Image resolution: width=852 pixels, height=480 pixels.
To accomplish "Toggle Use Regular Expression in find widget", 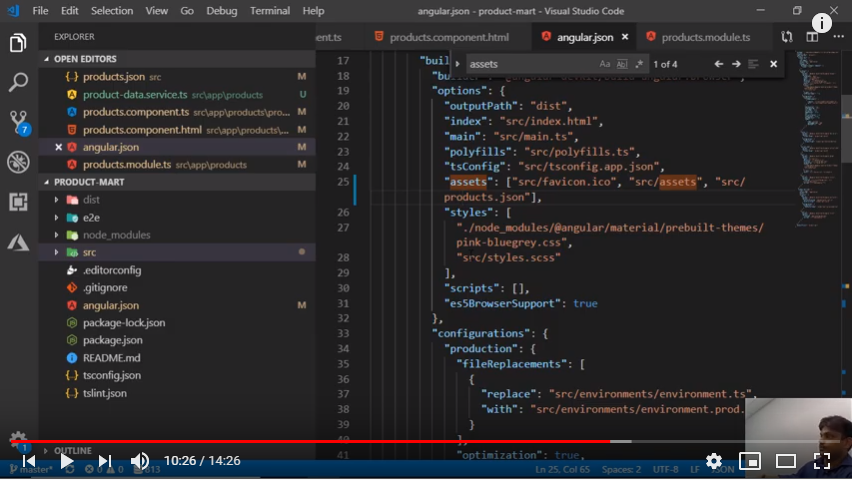I will point(639,64).
